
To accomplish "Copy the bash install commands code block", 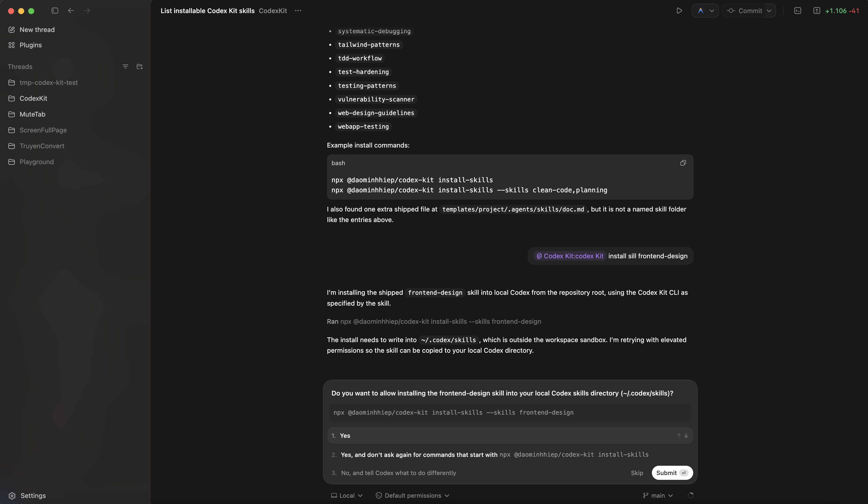I will (683, 163).
